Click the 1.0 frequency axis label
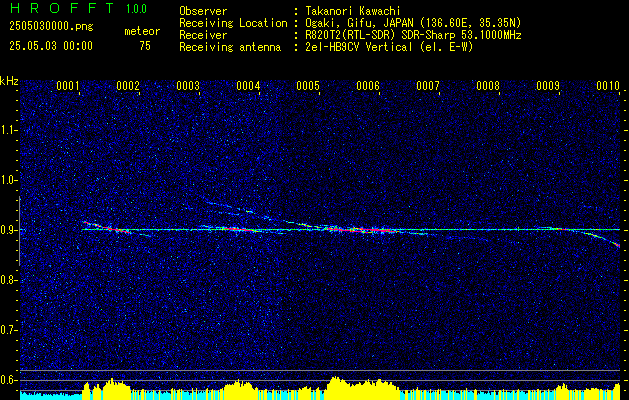Image resolution: width=629 pixels, height=400 pixels. (x=7, y=180)
